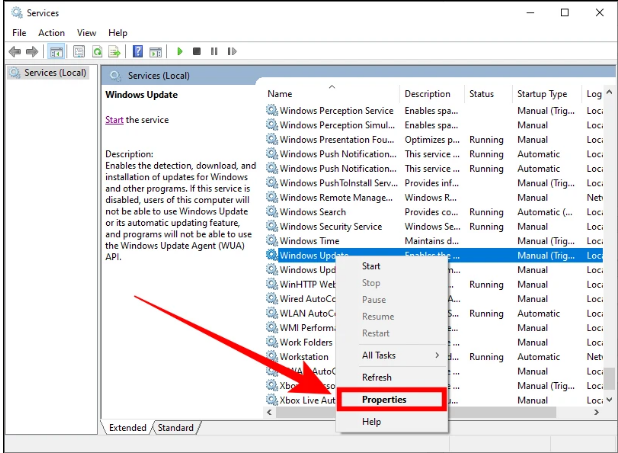The image size is (618, 453).
Task: Open the Action menu
Action: click(x=51, y=33)
